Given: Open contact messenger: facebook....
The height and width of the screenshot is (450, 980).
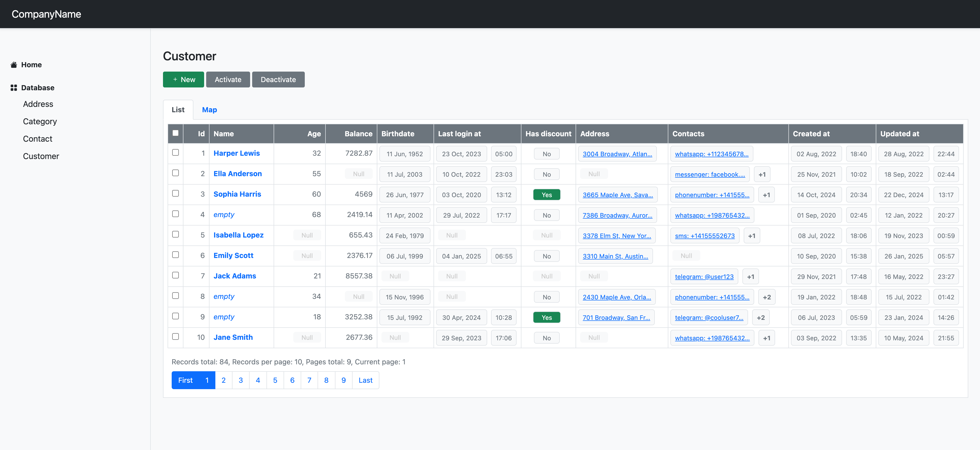Looking at the screenshot, I should [710, 174].
